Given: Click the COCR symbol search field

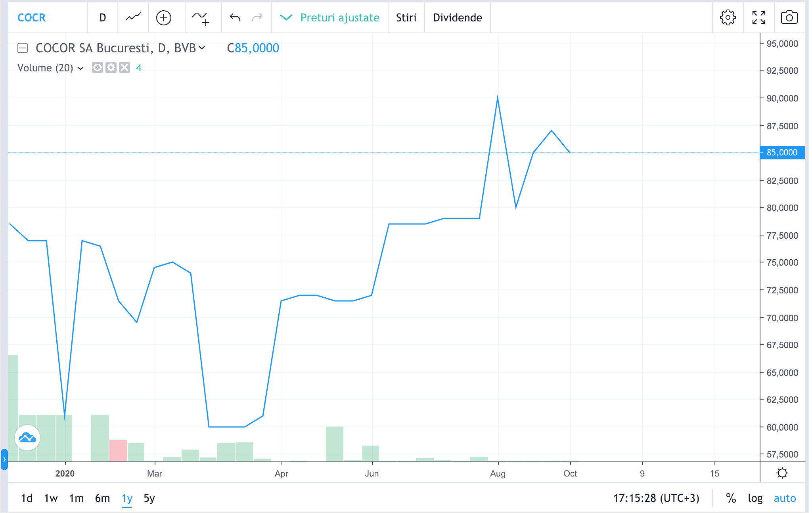Looking at the screenshot, I should (x=48, y=17).
